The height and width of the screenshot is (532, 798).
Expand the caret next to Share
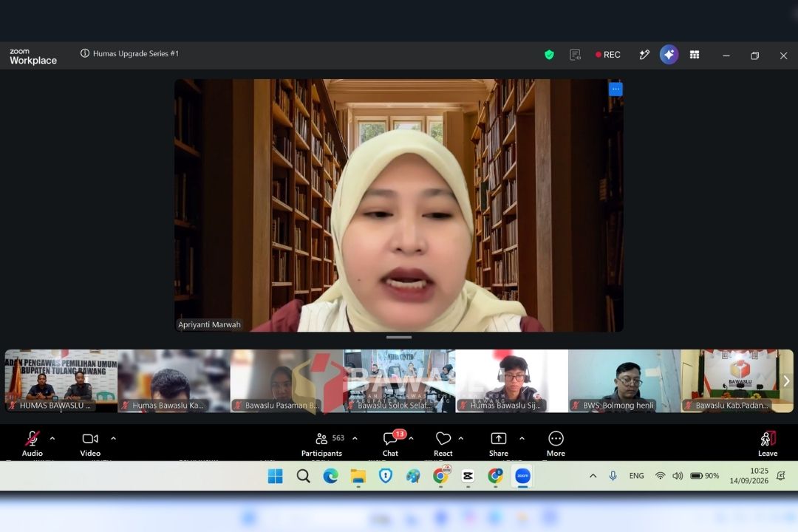coord(522,438)
